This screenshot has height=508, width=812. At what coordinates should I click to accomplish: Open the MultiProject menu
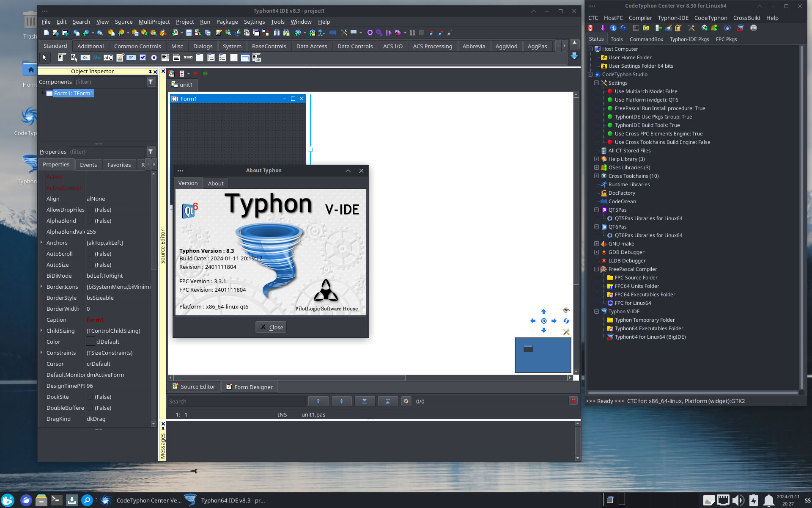[x=154, y=22]
